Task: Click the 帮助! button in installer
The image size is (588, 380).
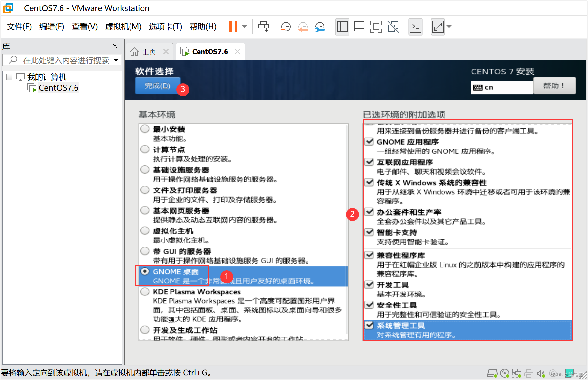Action: (x=554, y=86)
